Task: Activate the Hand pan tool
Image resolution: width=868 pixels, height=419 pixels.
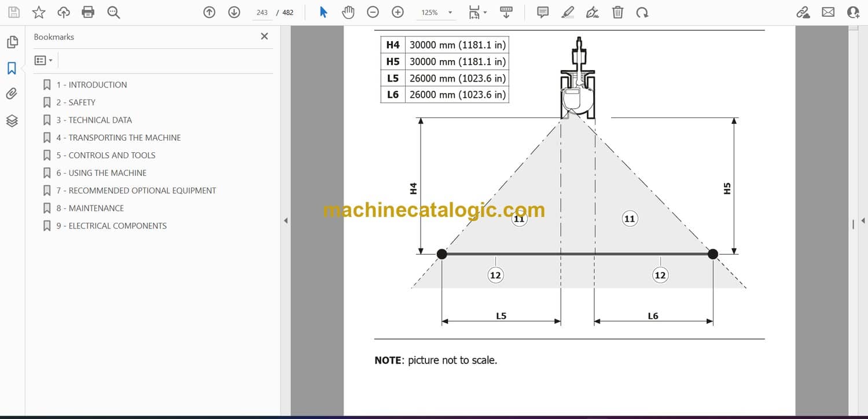Action: click(x=348, y=12)
